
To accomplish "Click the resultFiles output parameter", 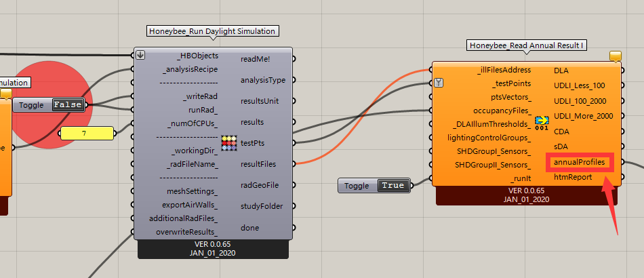I will 258,164.
